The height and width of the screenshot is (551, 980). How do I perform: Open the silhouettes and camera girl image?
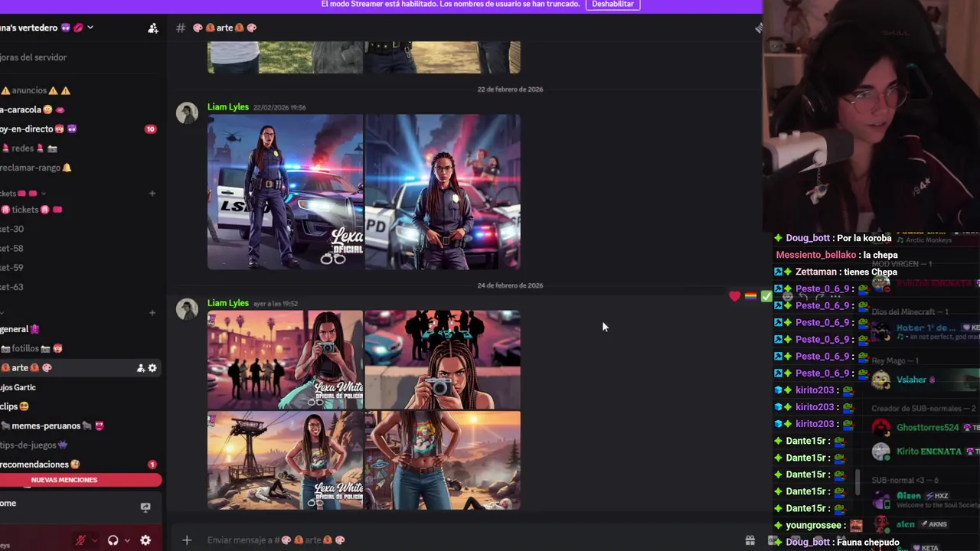click(x=443, y=360)
